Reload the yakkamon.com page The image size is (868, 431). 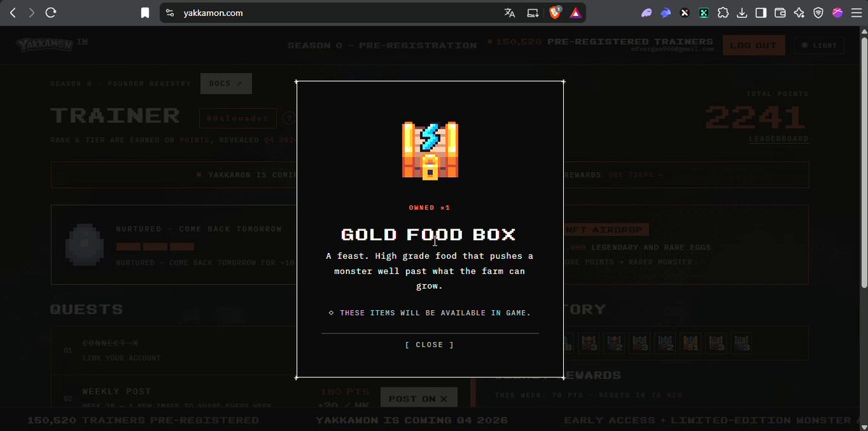[51, 13]
